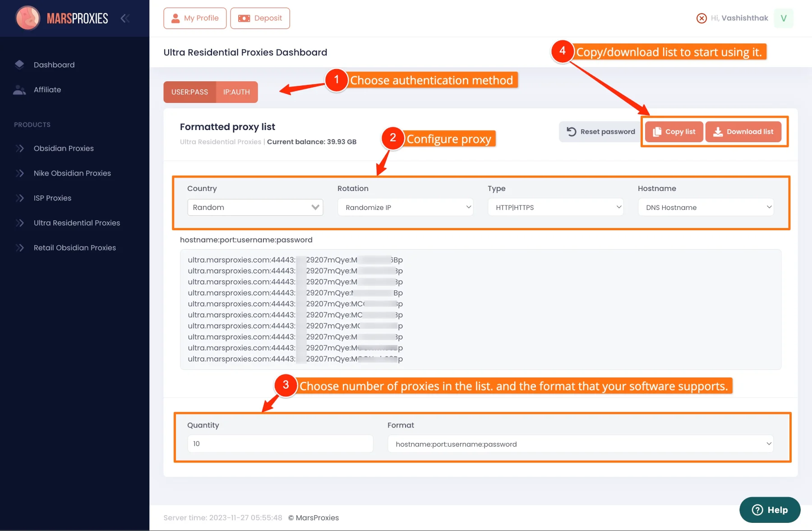Image resolution: width=812 pixels, height=531 pixels.
Task: Open My Profile page
Action: (195, 18)
